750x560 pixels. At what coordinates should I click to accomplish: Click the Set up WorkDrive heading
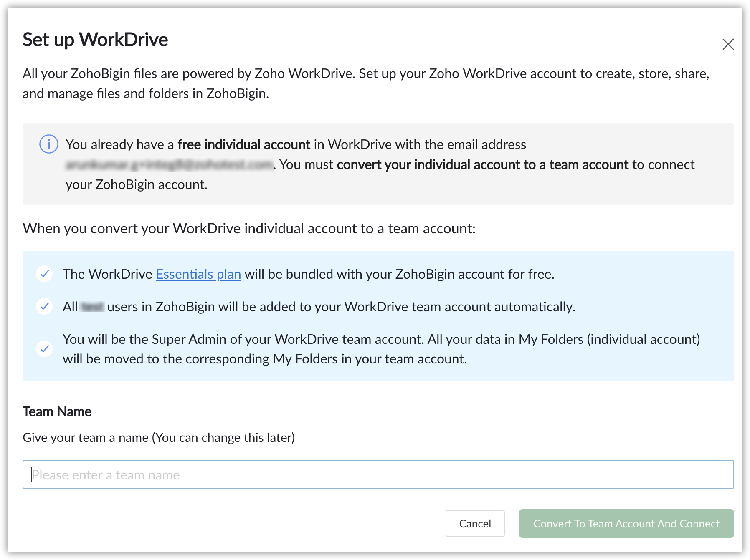(x=95, y=40)
